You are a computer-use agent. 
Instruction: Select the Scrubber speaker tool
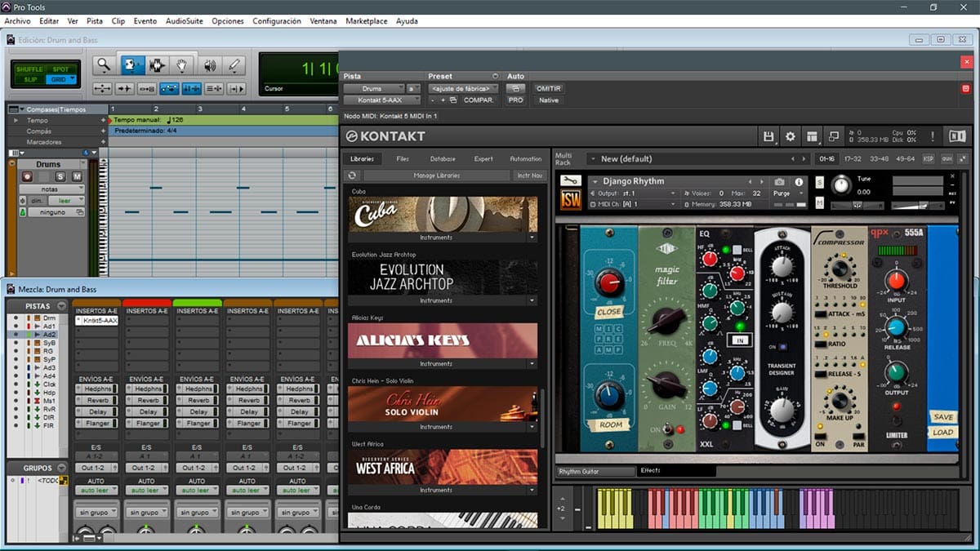tap(209, 65)
